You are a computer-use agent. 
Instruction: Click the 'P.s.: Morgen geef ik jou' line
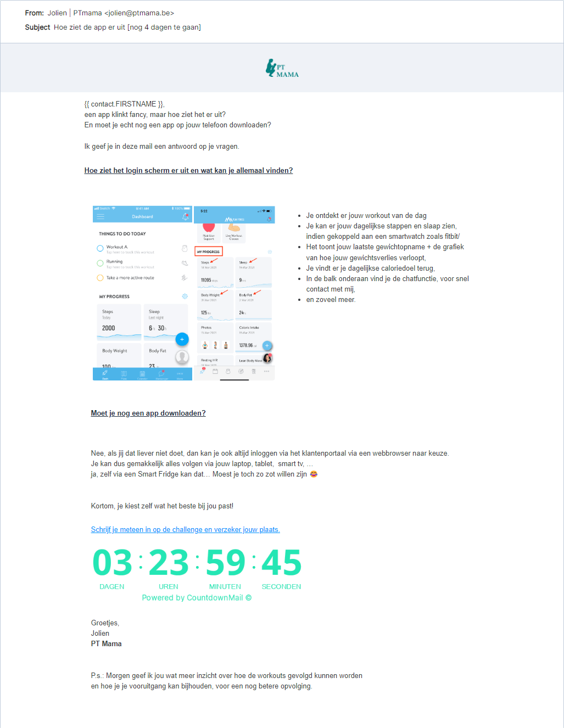point(227,675)
